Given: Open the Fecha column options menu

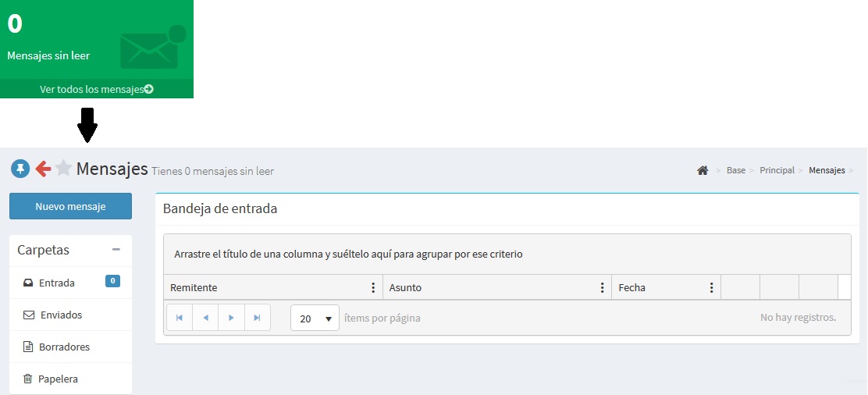Looking at the screenshot, I should tap(711, 287).
